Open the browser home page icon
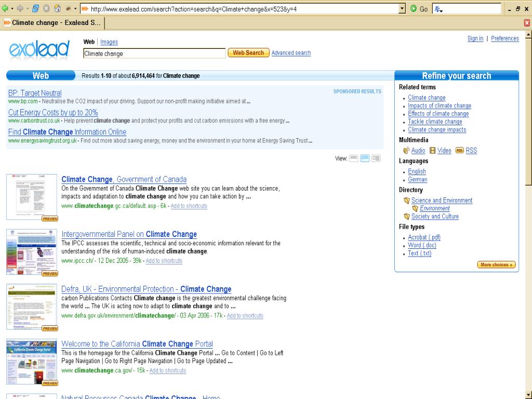Screen dimensions: 532x399 coord(58,8)
